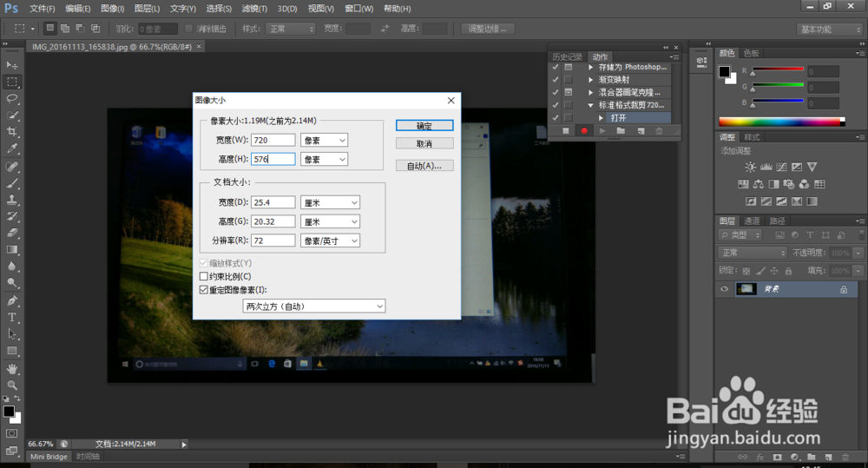Toggle Quick Mask mode icon
Image resolution: width=868 pixels, height=468 pixels.
pyautogui.click(x=11, y=433)
